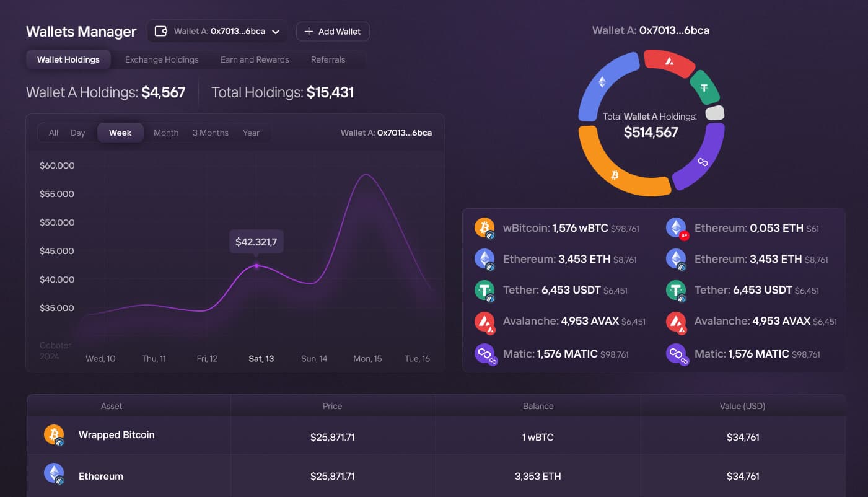Select the Day time range
868x497 pixels.
pos(78,133)
